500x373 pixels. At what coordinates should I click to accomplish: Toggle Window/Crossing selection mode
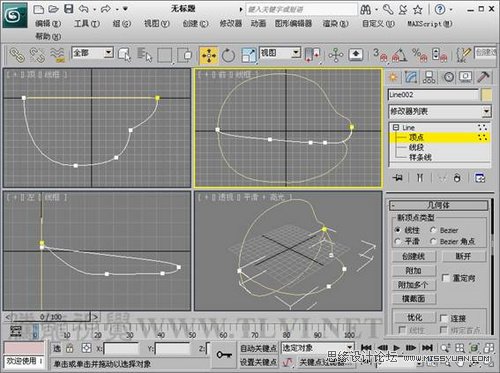185,55
